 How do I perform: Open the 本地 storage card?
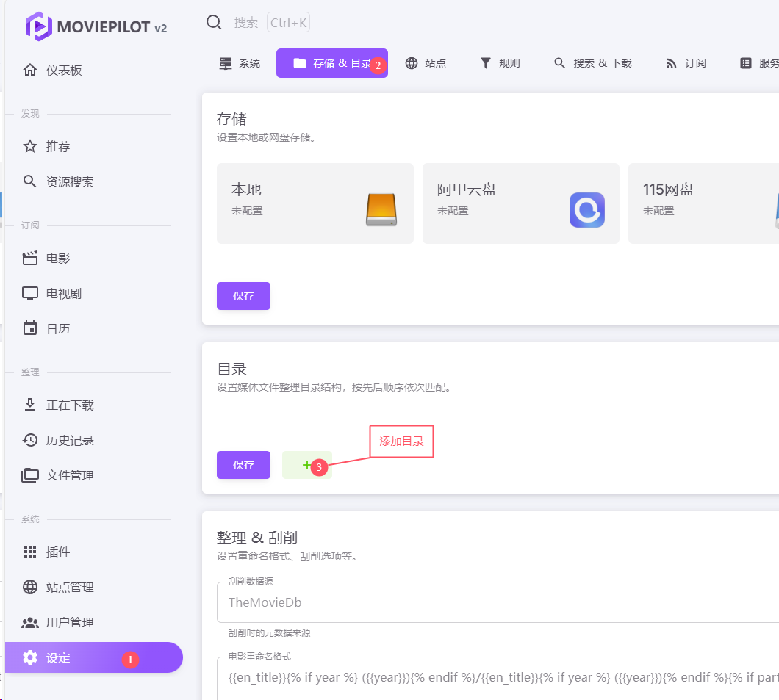pos(315,203)
